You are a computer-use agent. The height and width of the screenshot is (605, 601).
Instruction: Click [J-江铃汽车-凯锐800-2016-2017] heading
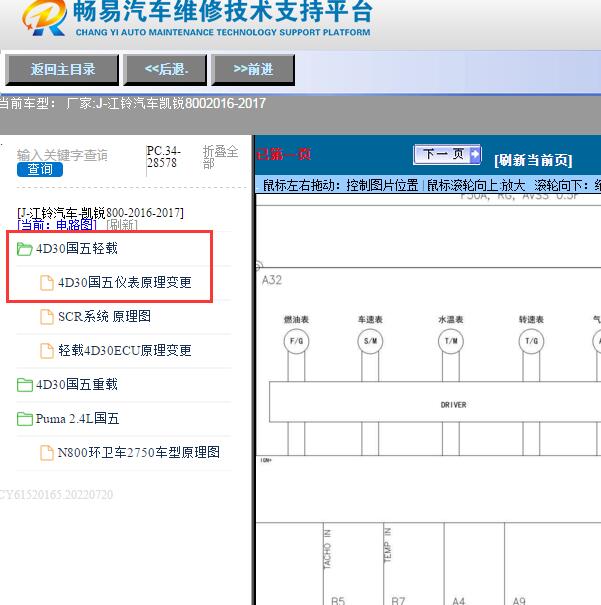click(100, 213)
